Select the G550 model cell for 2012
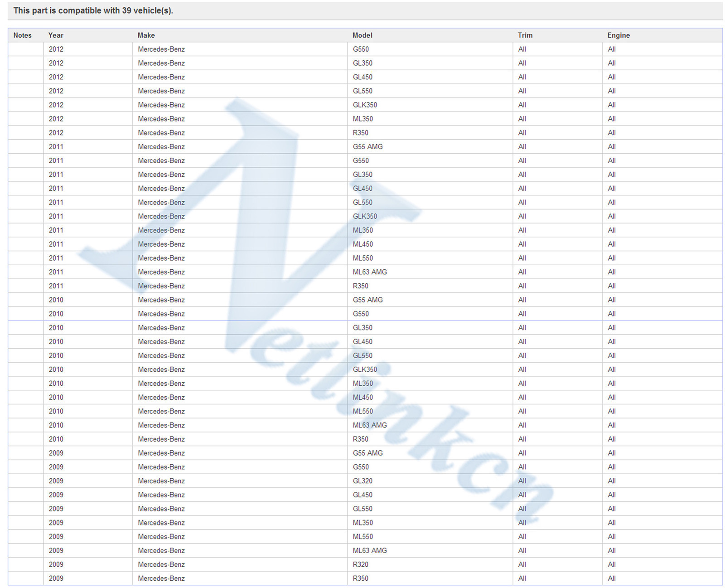The height and width of the screenshot is (588, 725). coord(361,49)
